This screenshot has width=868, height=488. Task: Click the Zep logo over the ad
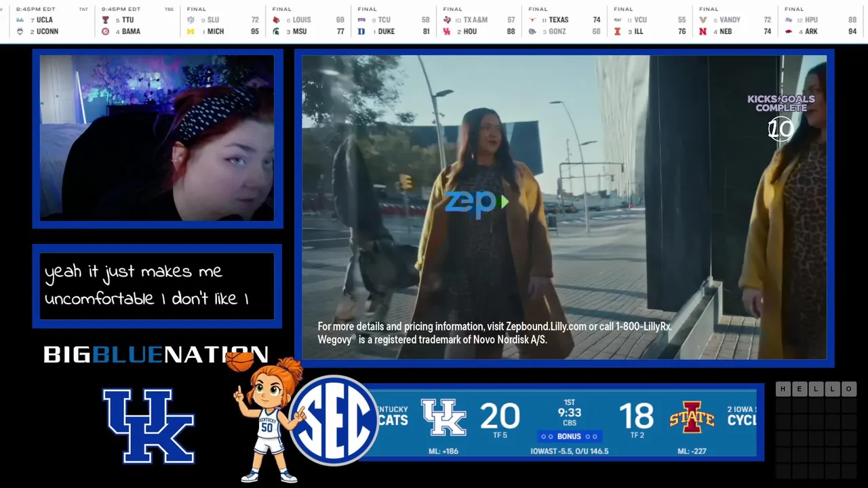pyautogui.click(x=476, y=203)
